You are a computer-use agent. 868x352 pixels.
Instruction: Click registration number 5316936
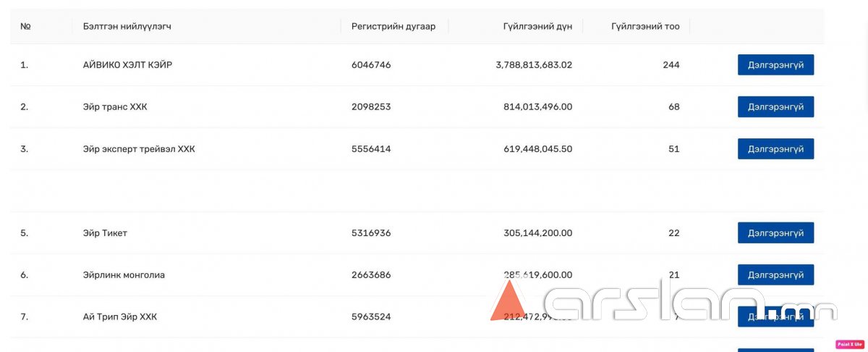click(x=371, y=232)
